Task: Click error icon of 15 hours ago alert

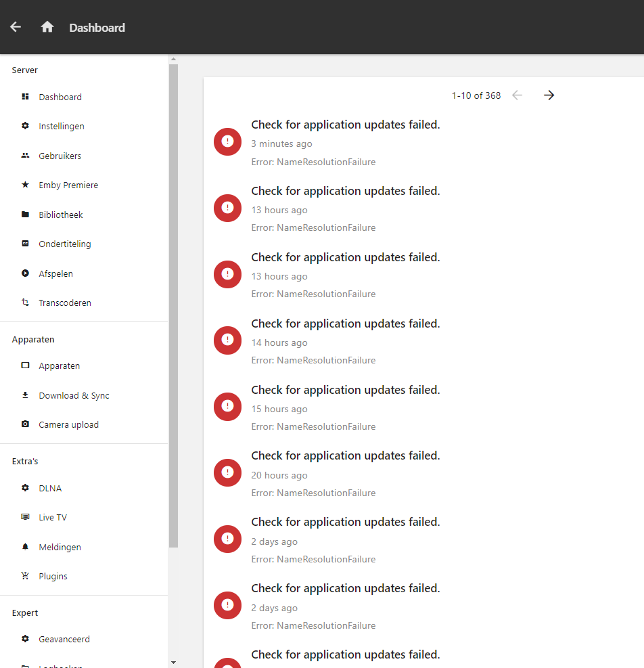Action: pyautogui.click(x=227, y=407)
